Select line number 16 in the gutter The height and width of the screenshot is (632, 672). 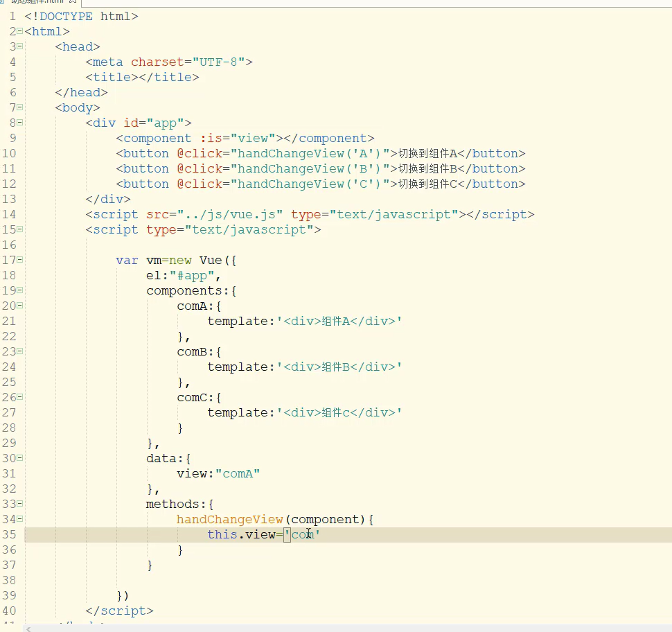[x=9, y=245]
